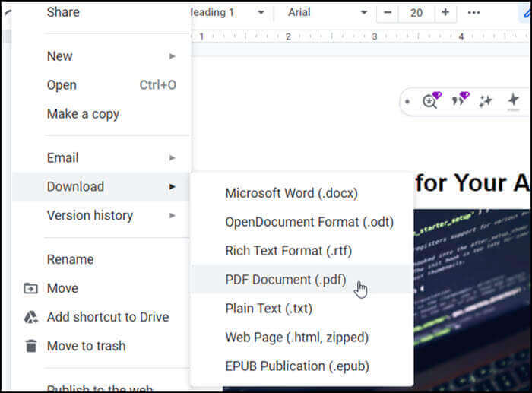This screenshot has height=393, width=532.
Task: Click the code screen image in document
Action: 472,300
